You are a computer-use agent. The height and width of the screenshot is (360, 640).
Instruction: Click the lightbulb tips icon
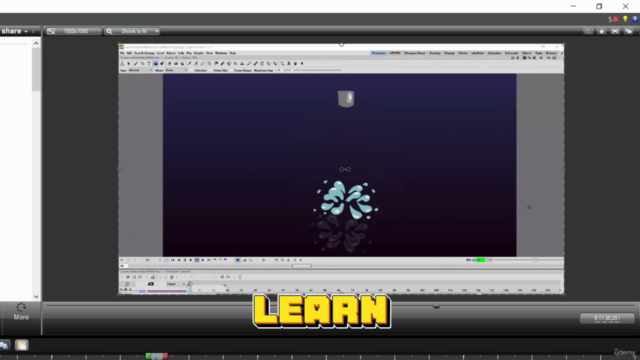[625, 19]
